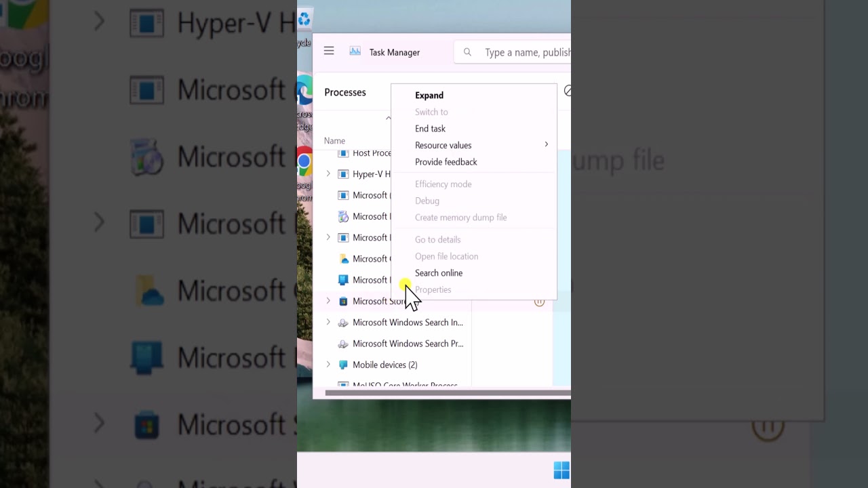Click the greyed-out Switch to menu entry
This screenshot has width=868, height=488.
(431, 112)
